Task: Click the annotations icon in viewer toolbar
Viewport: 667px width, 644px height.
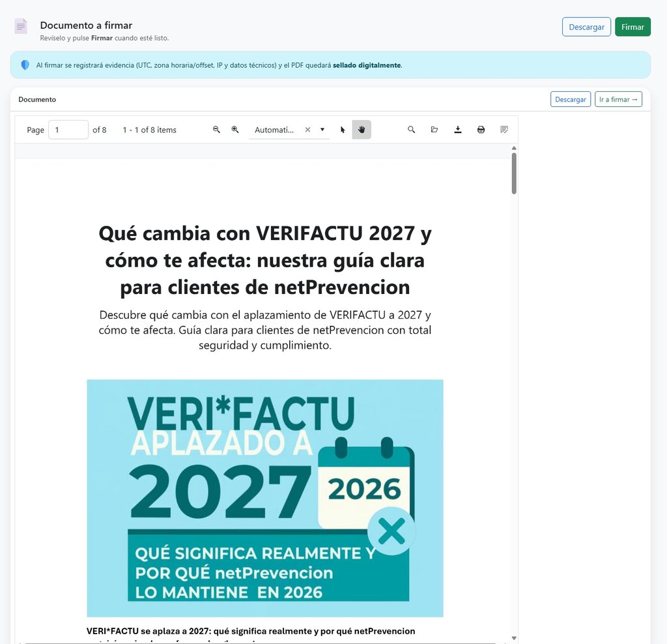Action: [x=504, y=130]
